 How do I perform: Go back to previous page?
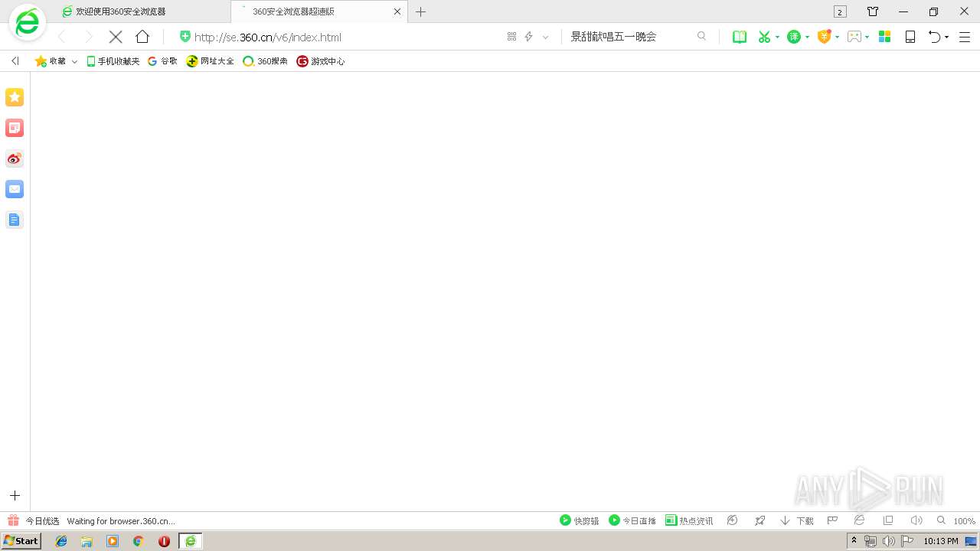click(62, 37)
